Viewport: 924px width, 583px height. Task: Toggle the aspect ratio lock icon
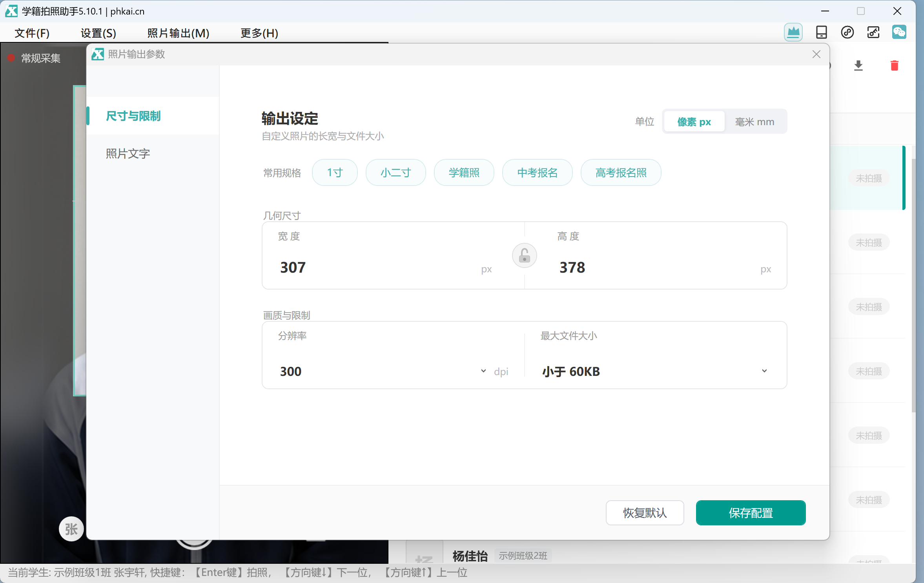click(525, 256)
